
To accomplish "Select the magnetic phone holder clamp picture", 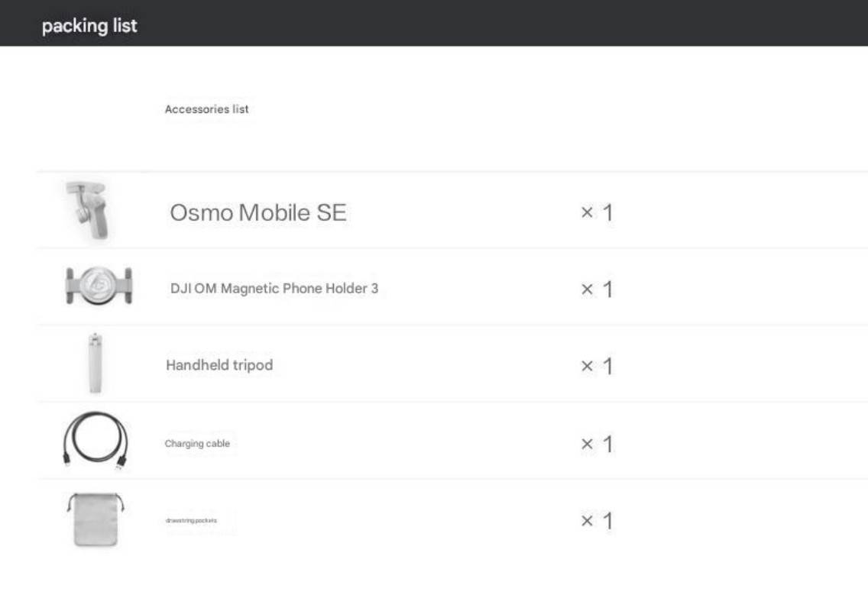I will point(99,286).
